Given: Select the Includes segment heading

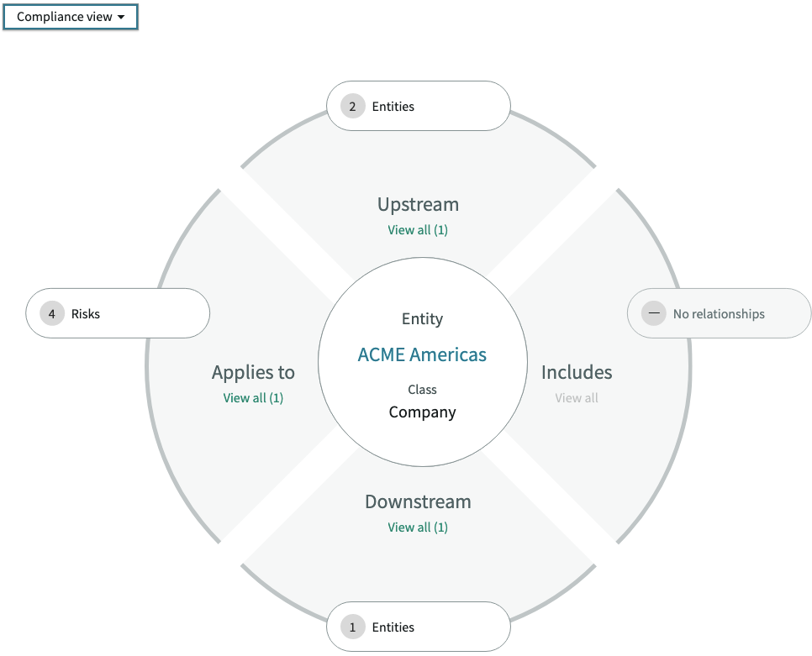Looking at the screenshot, I should [577, 372].
